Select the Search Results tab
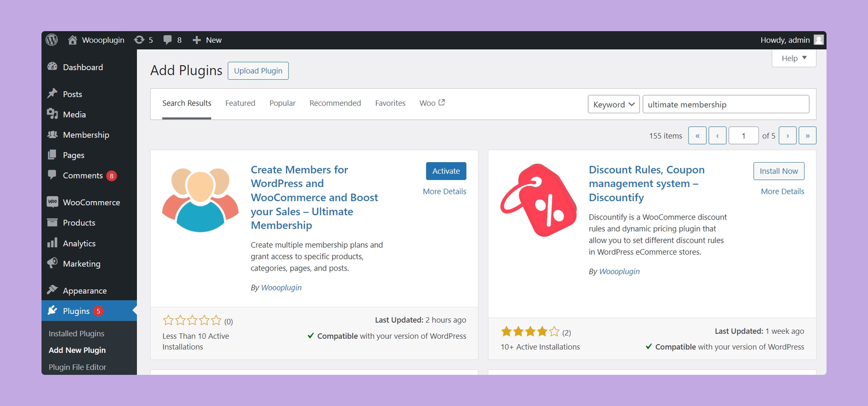 coord(187,103)
